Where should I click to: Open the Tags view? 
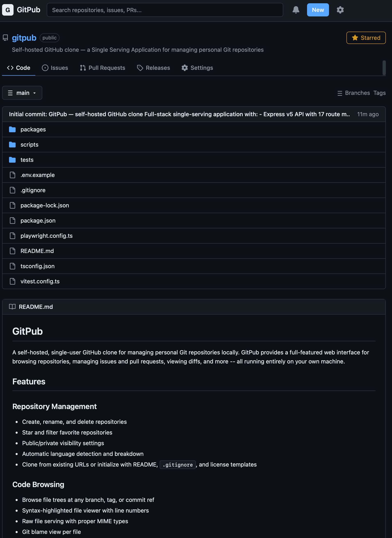[x=379, y=93]
